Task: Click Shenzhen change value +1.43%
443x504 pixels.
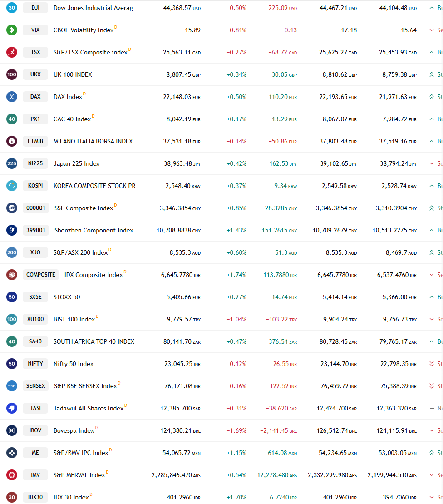Action: [236, 231]
